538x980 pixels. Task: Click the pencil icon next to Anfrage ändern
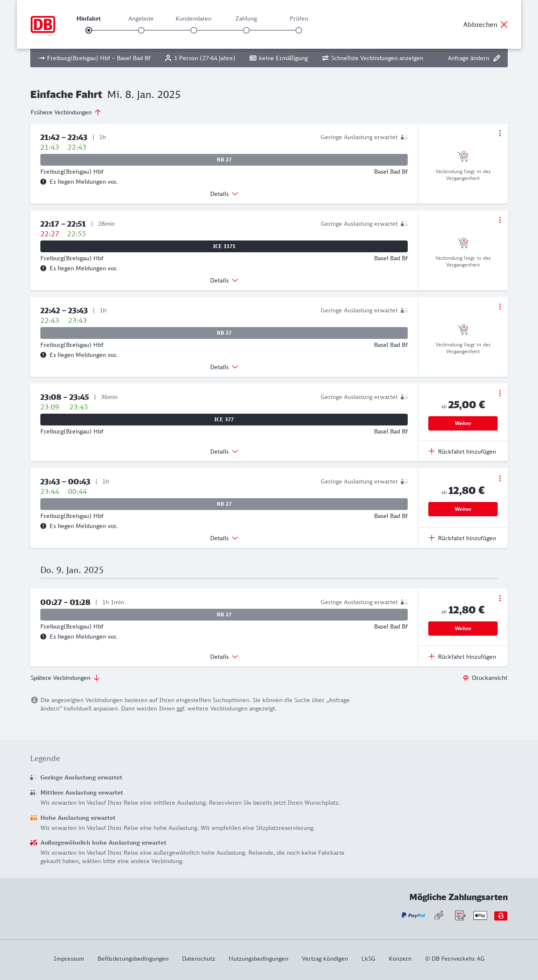pyautogui.click(x=497, y=58)
